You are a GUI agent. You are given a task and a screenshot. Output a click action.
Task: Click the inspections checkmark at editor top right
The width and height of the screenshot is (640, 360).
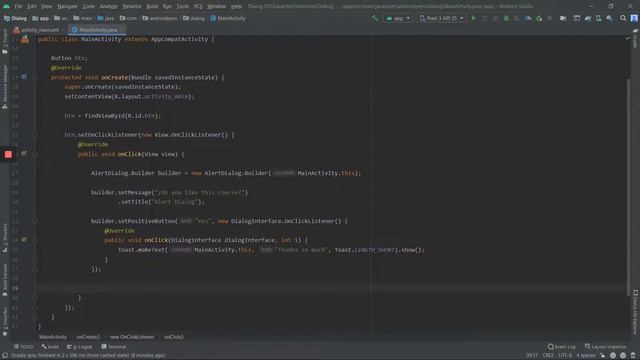click(627, 38)
